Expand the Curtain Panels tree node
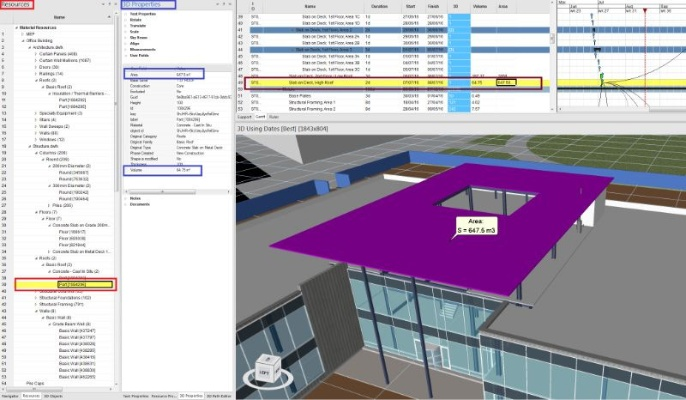The width and height of the screenshot is (686, 400). (36, 54)
